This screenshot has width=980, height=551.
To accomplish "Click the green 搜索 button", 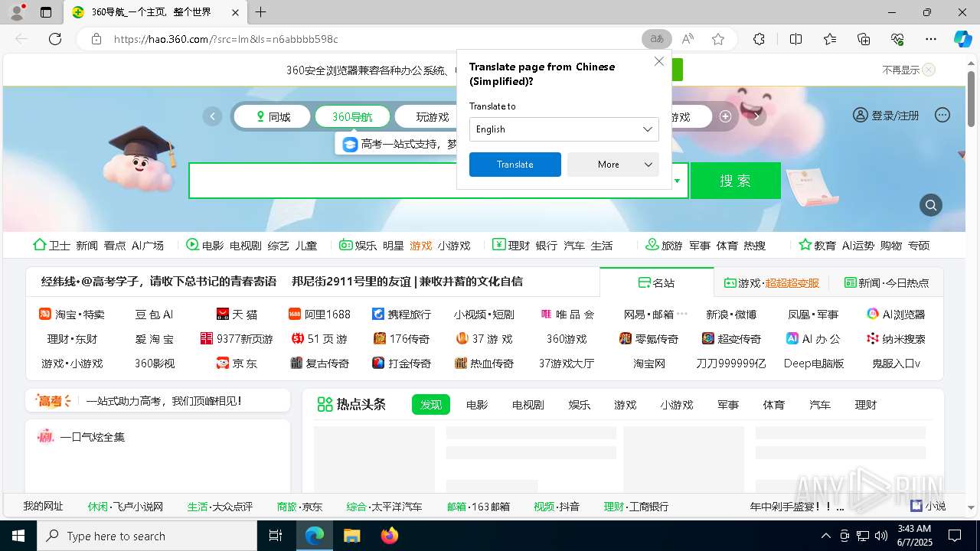I will (736, 181).
